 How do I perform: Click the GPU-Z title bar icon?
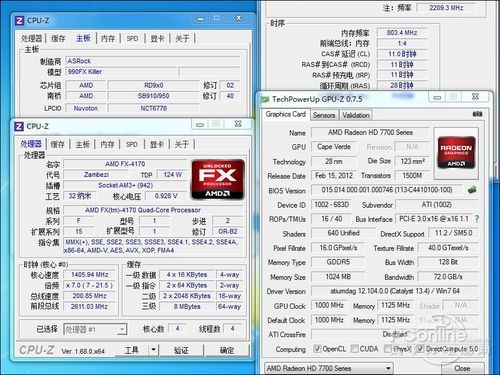(265, 99)
